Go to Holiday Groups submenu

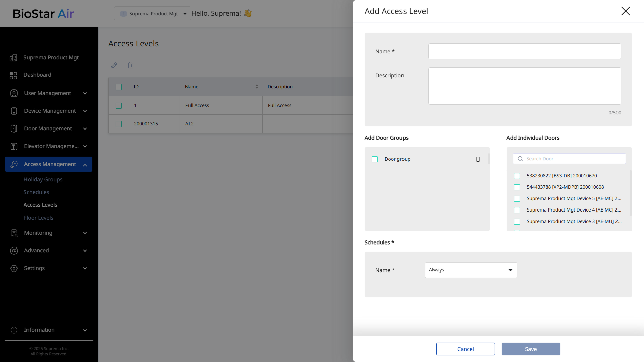point(43,179)
